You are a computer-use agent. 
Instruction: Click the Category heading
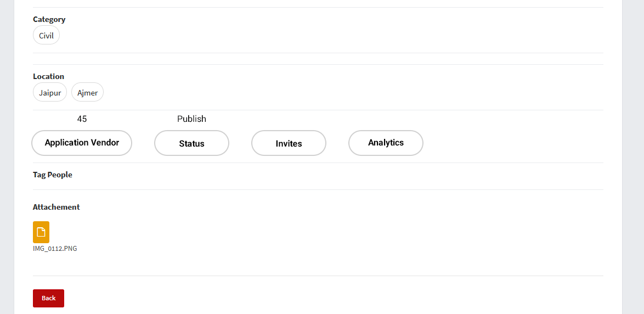49,20
